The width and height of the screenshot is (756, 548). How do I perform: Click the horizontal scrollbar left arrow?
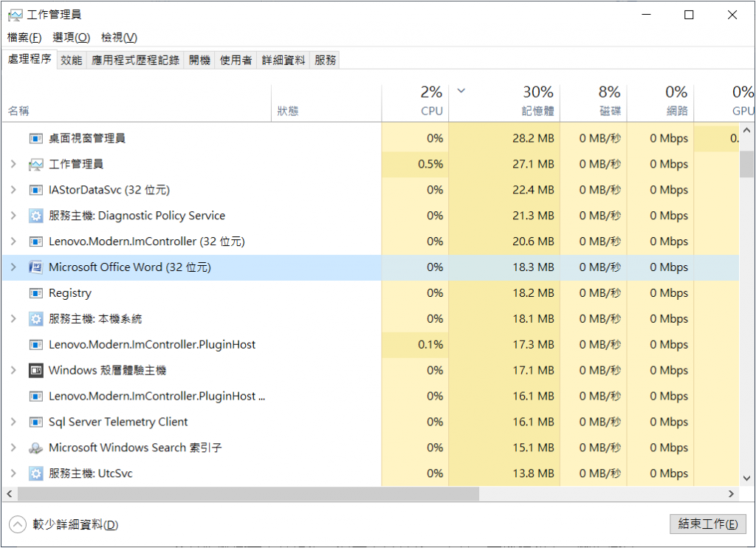pos(9,494)
